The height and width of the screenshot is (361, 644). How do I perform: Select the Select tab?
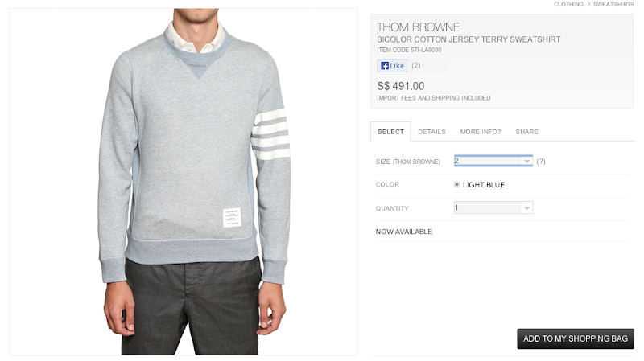(x=390, y=132)
